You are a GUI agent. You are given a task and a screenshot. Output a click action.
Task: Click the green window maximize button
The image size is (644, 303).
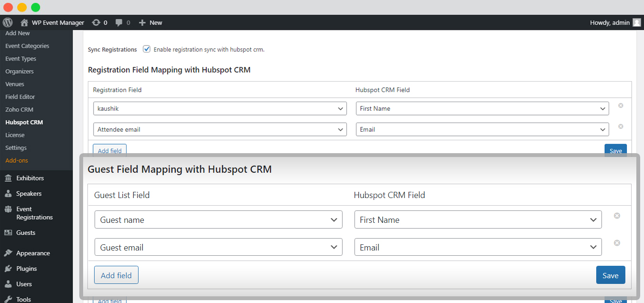tap(35, 7)
